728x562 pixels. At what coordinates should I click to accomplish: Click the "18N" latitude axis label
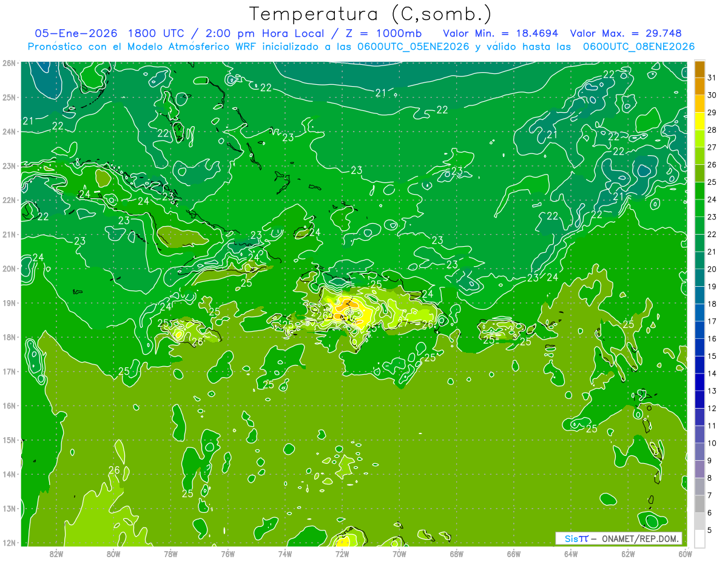coord(8,337)
